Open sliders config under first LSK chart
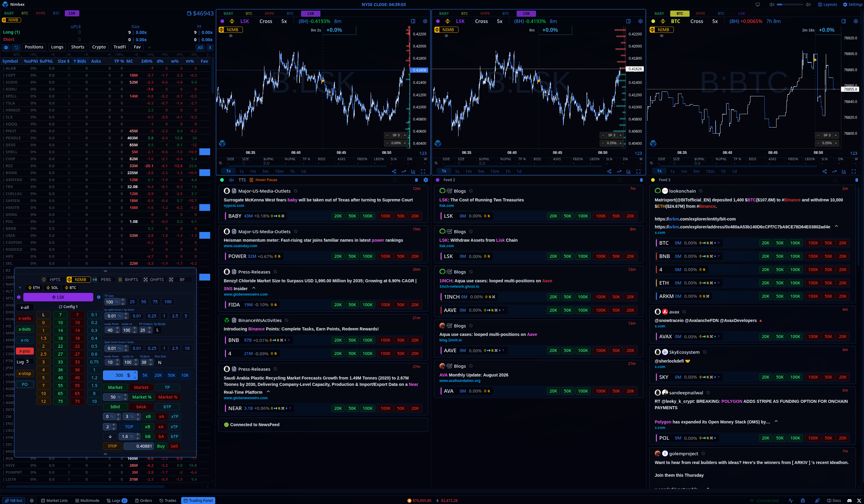864x504 pixels. (x=220, y=163)
